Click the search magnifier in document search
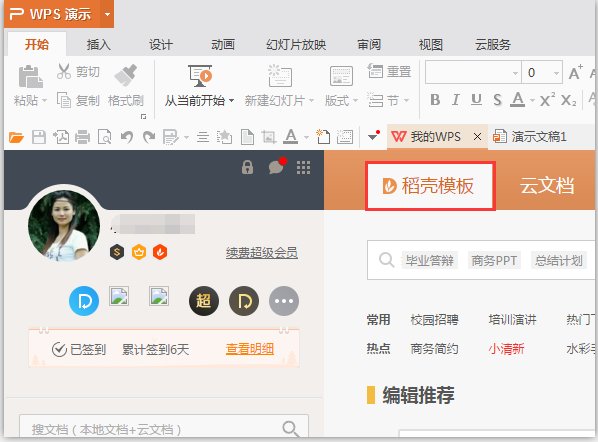The height and width of the screenshot is (442, 598). [x=291, y=429]
